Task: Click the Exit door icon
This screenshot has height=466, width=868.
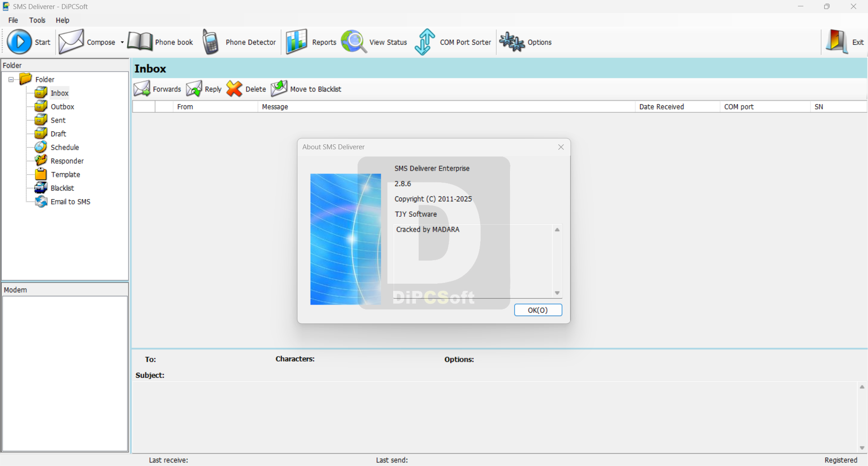Action: 837,42
